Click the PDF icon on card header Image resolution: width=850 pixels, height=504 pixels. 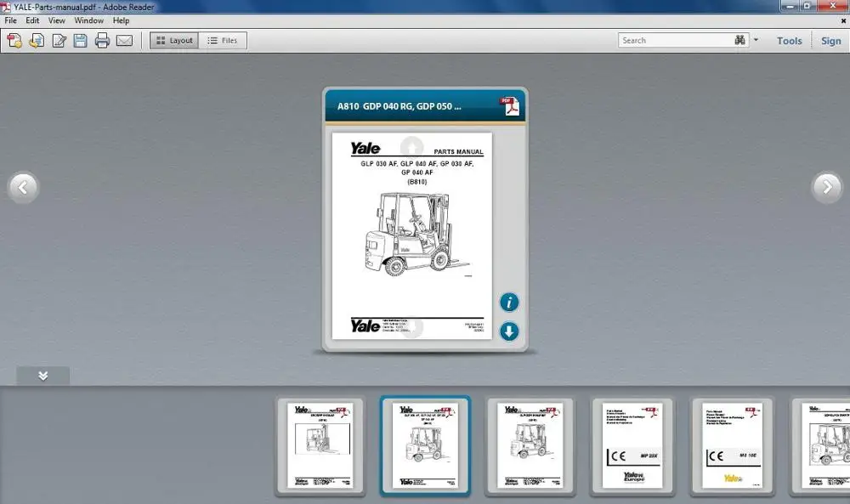click(509, 106)
